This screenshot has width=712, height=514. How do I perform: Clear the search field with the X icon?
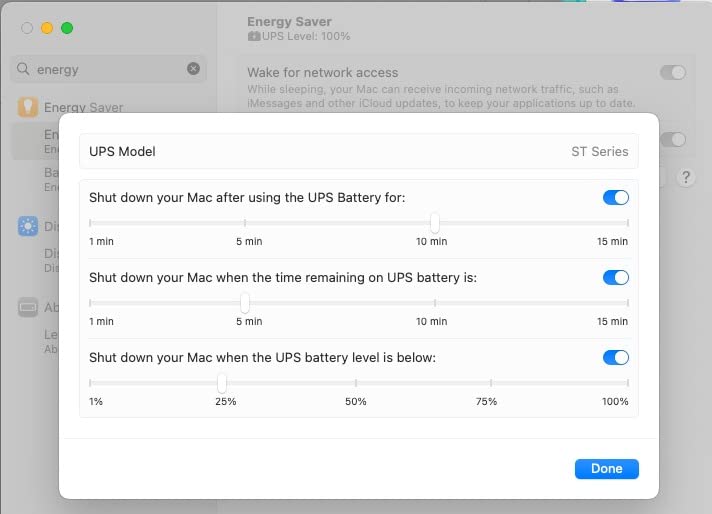tap(193, 69)
